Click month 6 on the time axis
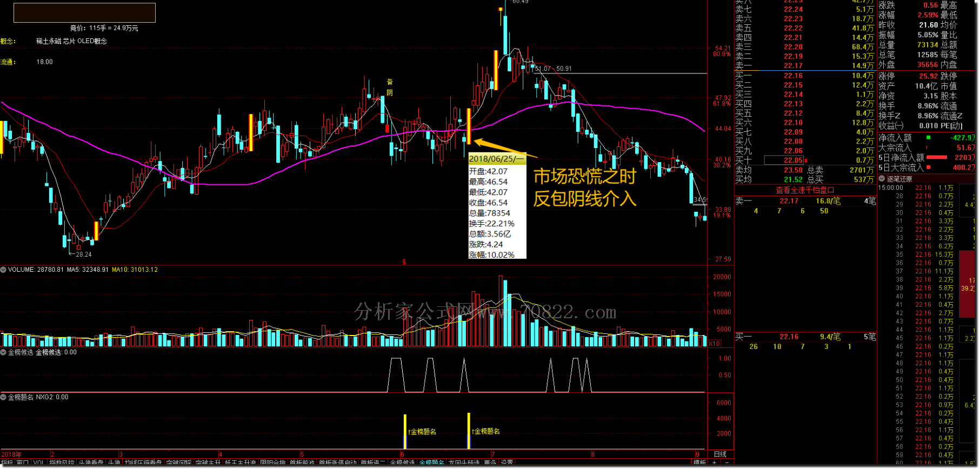The width and height of the screenshot is (980, 469). (x=402, y=454)
